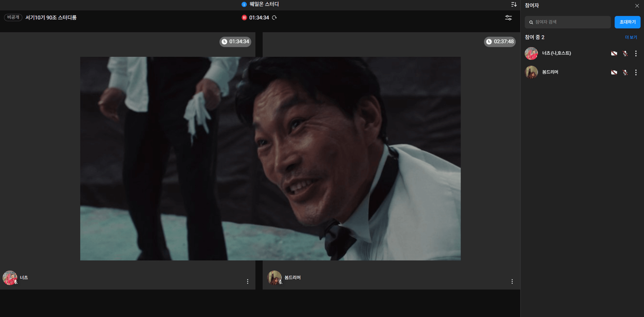Open the study room settings sliders icon
This screenshot has height=317, width=644.
point(508,18)
